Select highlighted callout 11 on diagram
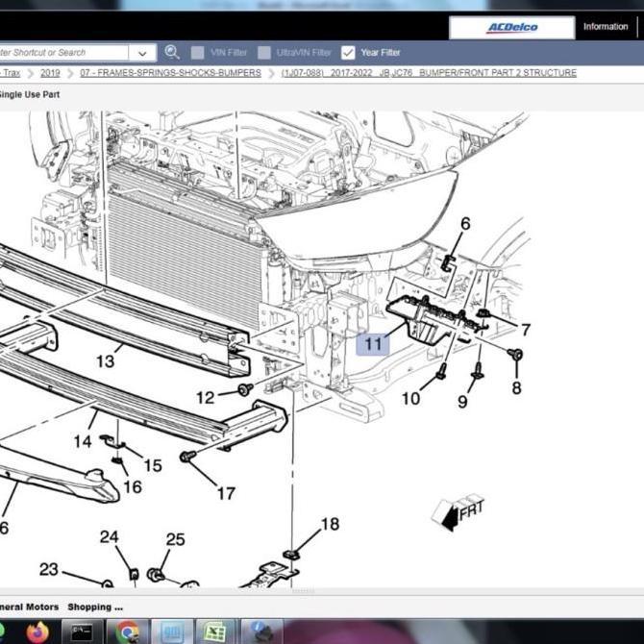The image size is (644, 644). (373, 344)
